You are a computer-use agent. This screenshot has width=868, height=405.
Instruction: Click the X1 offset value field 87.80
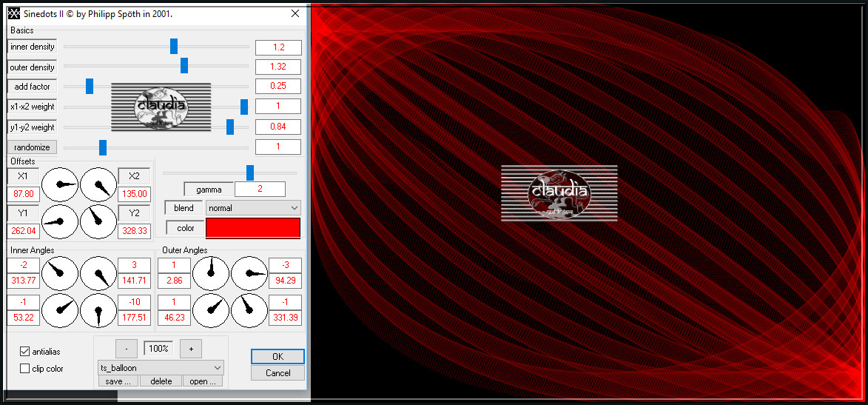tap(23, 194)
